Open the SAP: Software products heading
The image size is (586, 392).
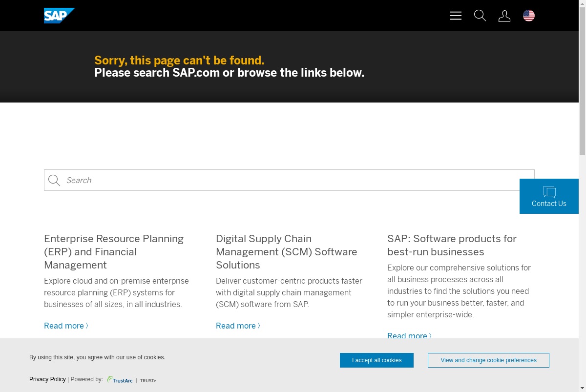[x=452, y=245]
